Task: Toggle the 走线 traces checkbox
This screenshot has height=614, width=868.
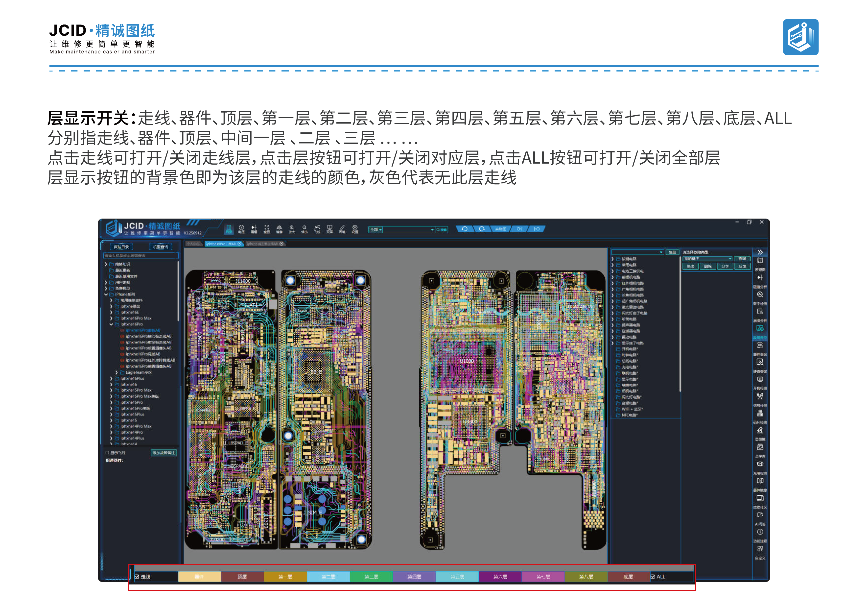Action: point(137,577)
